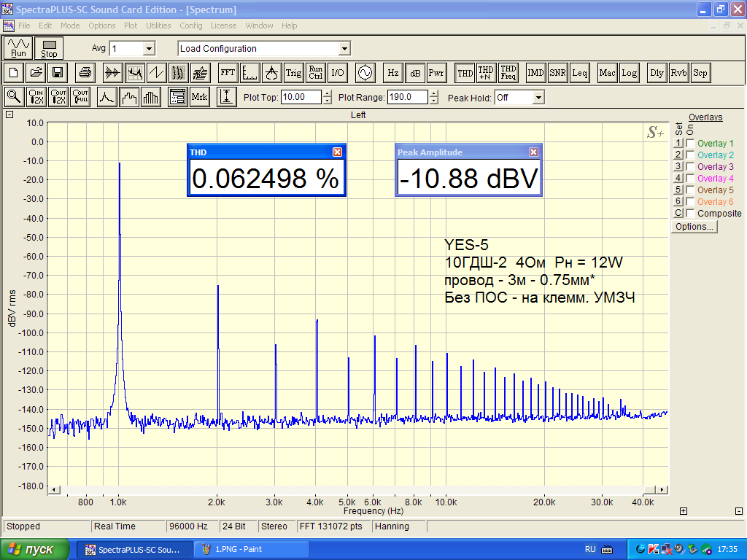The width and height of the screenshot is (747, 560).
Task: Click the Run button with sine wave
Action: 18,48
